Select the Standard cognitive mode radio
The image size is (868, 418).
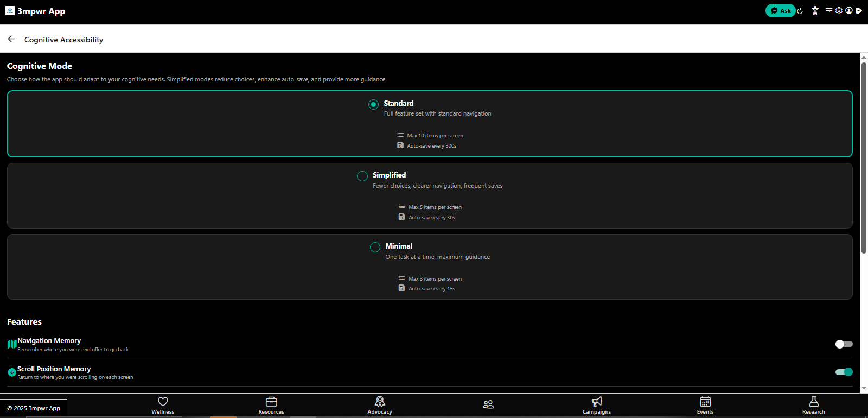tap(373, 104)
